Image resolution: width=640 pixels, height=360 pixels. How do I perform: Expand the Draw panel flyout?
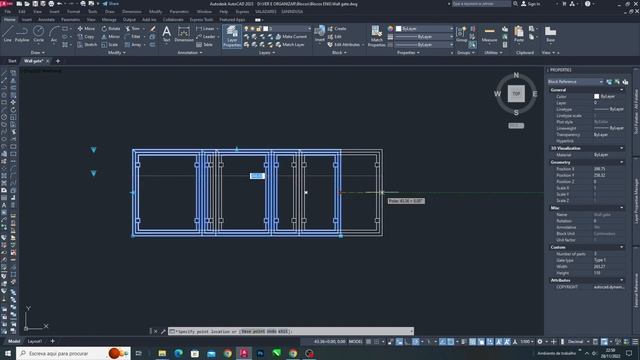pyautogui.click(x=38, y=53)
